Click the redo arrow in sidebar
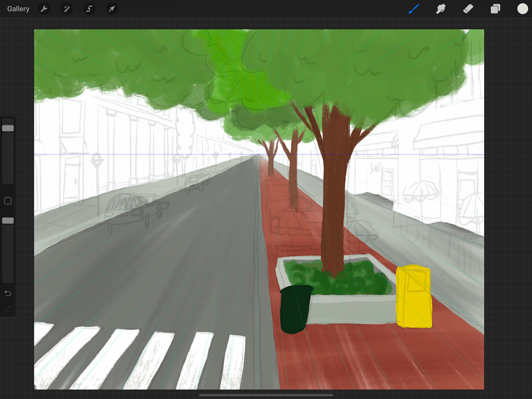Viewport: 532px width, 399px height. [8, 309]
